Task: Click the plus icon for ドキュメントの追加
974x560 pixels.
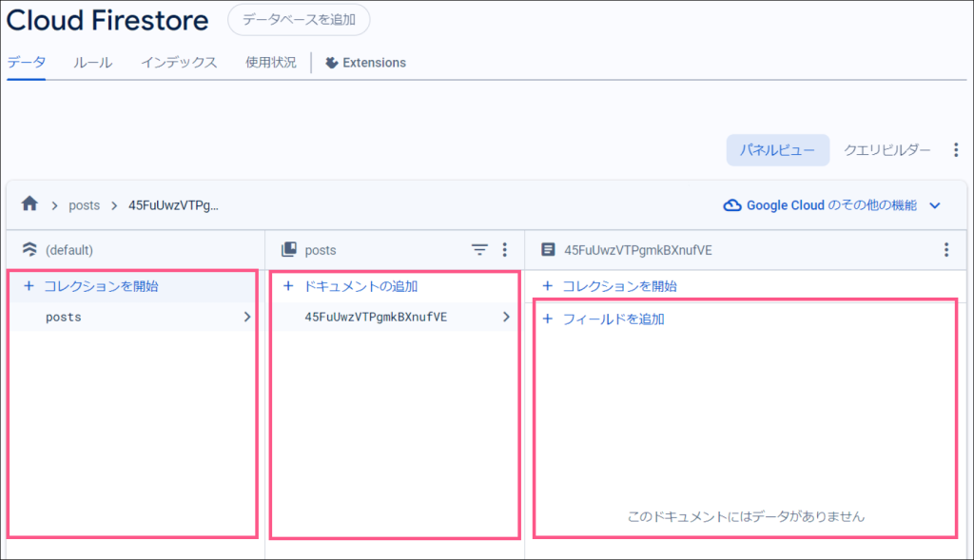Action: tap(288, 286)
